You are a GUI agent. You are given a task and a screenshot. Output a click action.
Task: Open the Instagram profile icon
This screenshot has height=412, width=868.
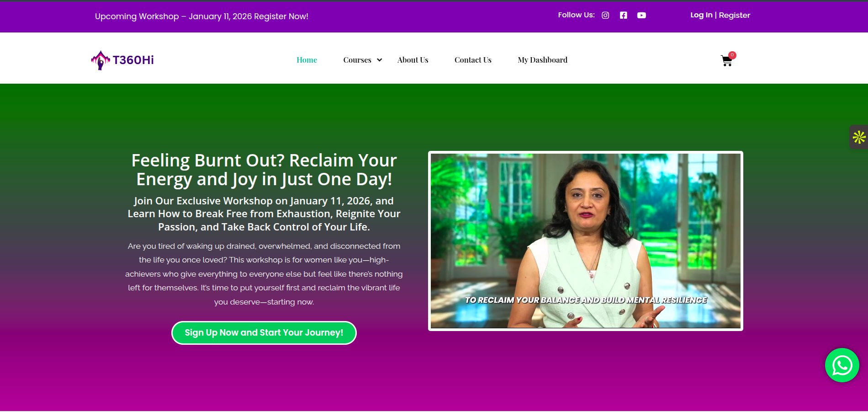[605, 15]
